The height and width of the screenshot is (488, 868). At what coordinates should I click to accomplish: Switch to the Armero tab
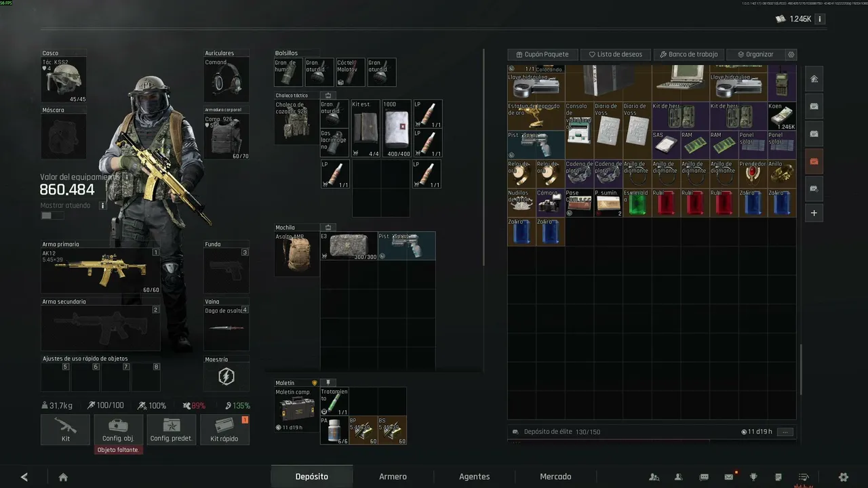pos(393,476)
